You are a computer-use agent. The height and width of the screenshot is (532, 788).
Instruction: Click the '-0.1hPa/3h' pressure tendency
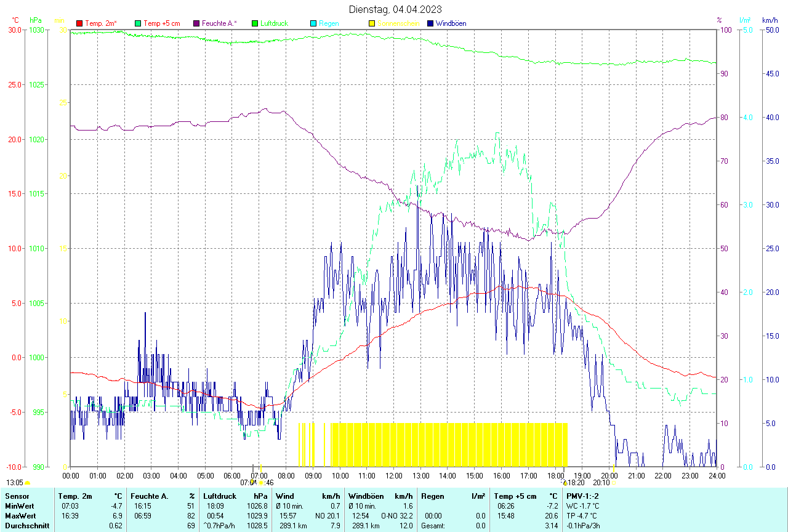584,526
